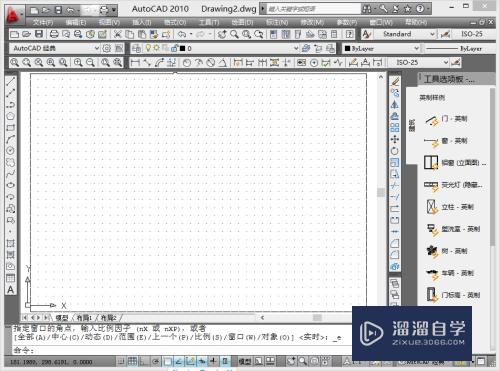
Task: Pick the 门 - 英制 palette tool
Action: click(x=446, y=119)
